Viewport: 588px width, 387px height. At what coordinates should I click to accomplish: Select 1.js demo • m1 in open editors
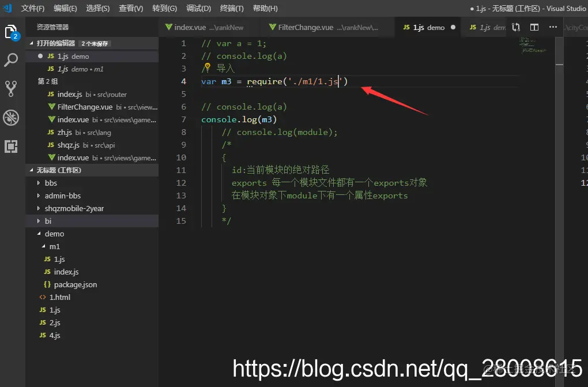coord(92,69)
